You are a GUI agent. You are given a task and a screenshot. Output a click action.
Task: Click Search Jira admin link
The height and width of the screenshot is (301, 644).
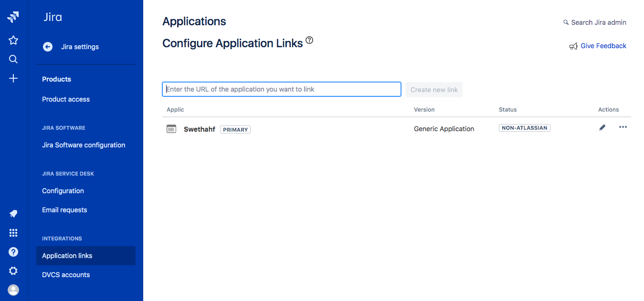pyautogui.click(x=599, y=22)
